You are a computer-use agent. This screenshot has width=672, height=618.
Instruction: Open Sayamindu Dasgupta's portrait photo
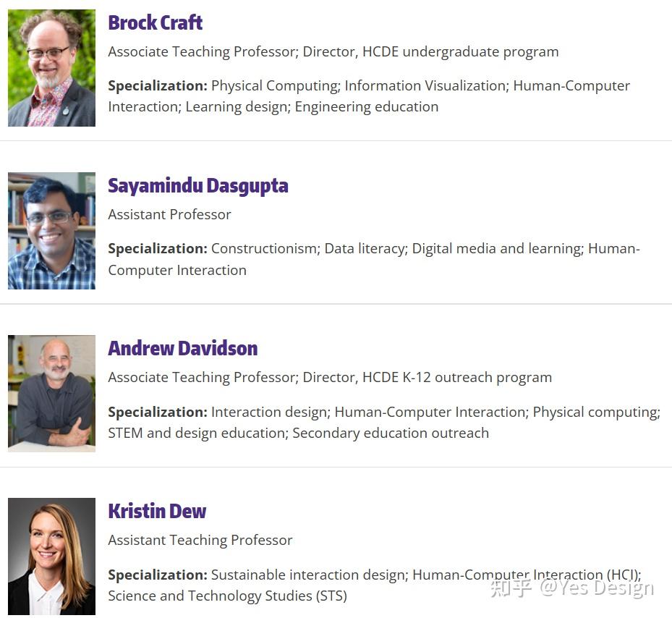[x=51, y=231]
